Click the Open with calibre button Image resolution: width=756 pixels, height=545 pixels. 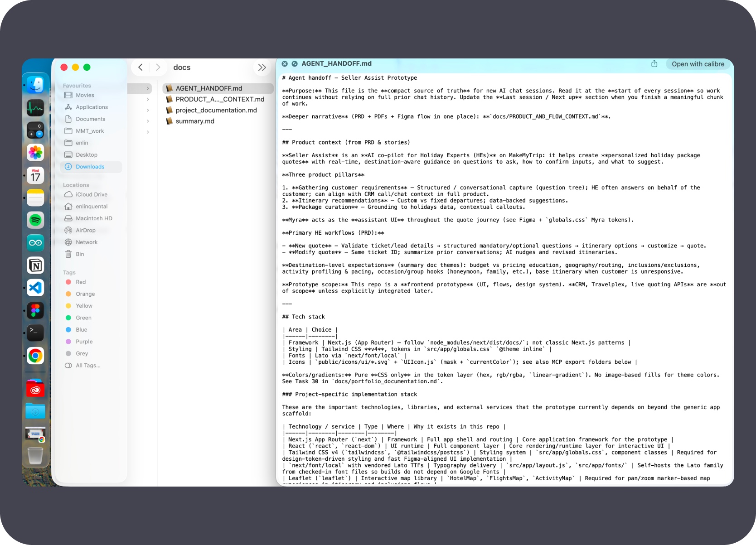coord(698,64)
